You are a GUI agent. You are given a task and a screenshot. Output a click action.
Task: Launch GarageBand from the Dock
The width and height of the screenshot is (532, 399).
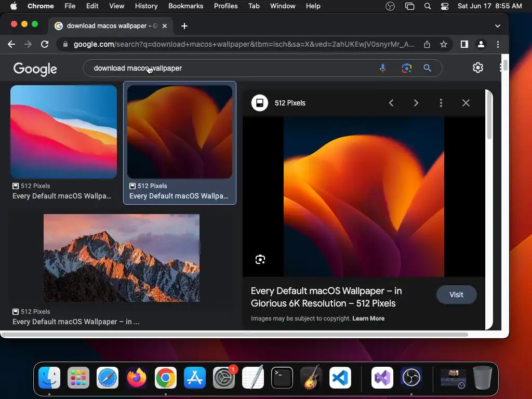pyautogui.click(x=311, y=377)
